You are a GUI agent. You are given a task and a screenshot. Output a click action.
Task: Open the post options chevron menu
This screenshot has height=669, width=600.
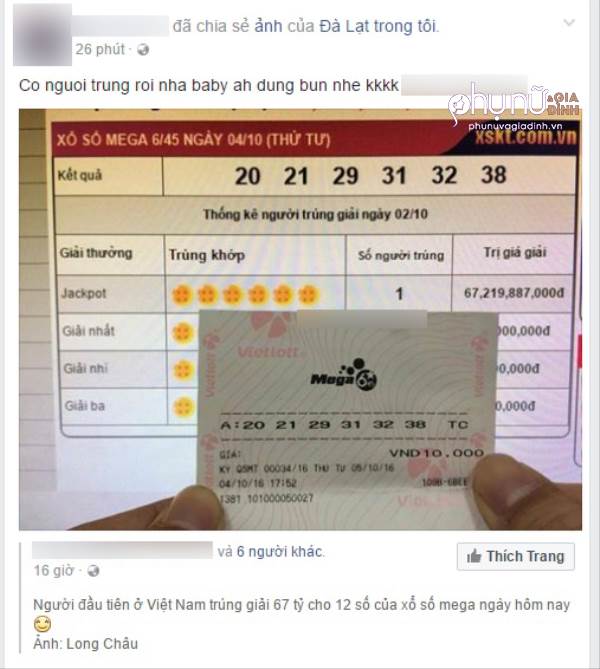(569, 22)
